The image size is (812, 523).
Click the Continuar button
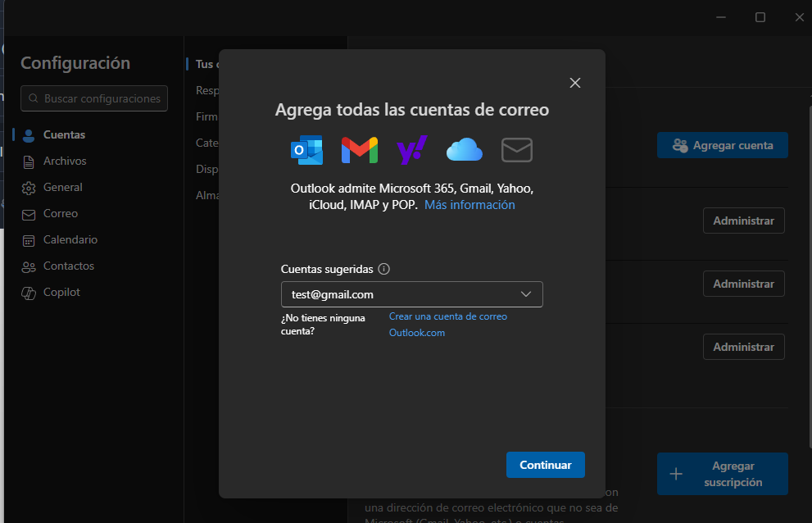[546, 465]
